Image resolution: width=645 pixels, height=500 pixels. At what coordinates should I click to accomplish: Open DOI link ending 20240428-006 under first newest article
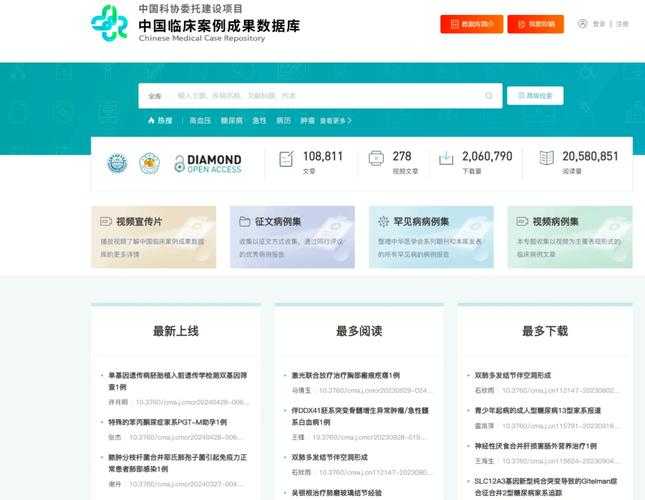pyautogui.click(x=191, y=402)
